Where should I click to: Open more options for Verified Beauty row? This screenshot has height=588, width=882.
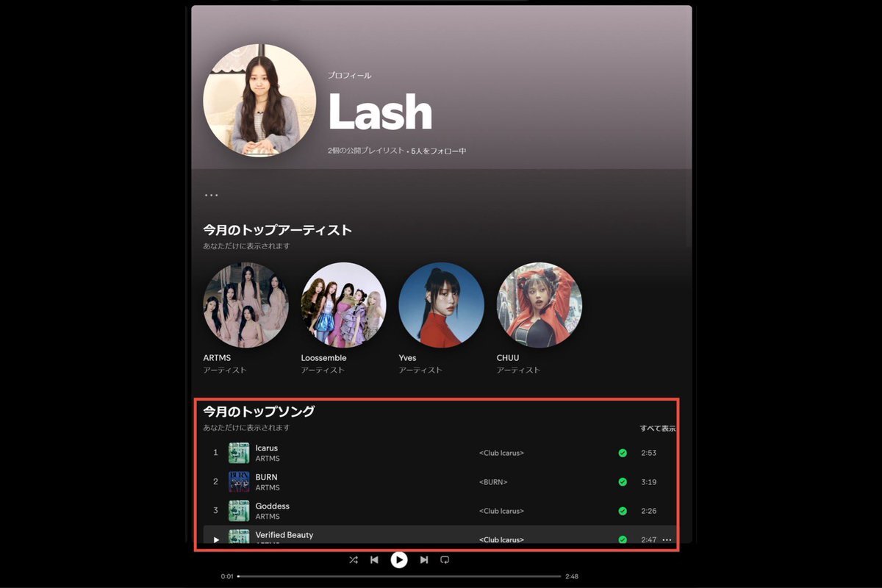(x=667, y=539)
